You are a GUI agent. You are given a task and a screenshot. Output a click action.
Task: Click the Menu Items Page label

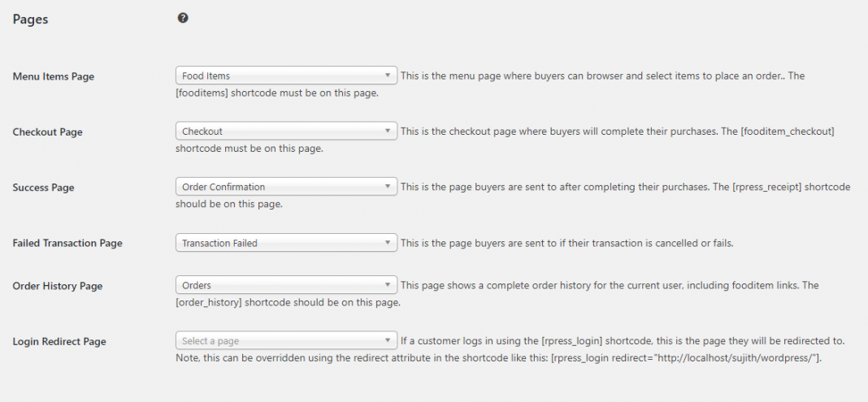coord(53,76)
